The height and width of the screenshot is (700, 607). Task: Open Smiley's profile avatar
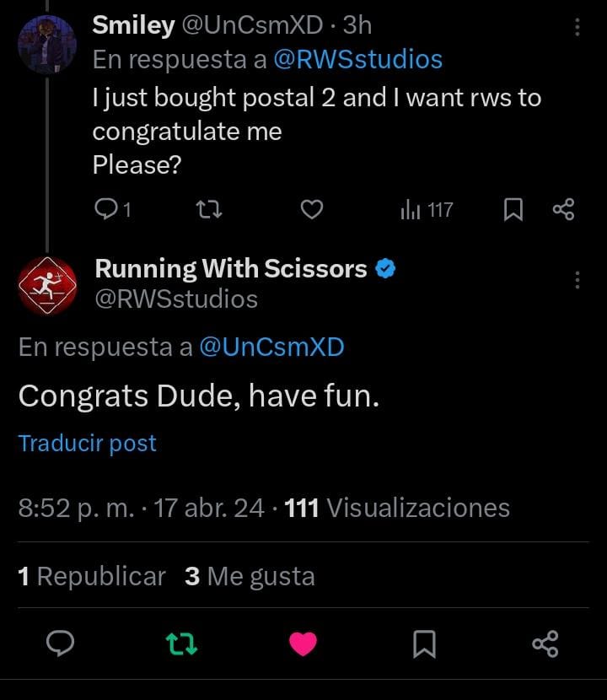[47, 45]
